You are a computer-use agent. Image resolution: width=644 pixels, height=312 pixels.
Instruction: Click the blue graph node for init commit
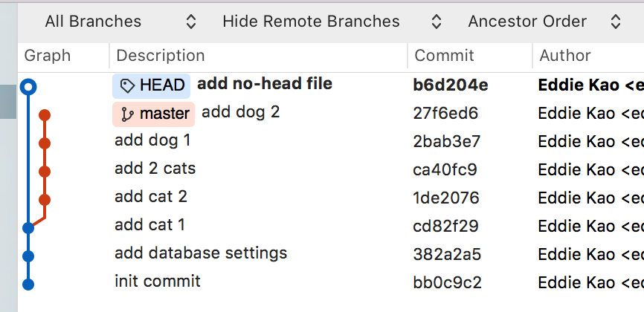click(28, 284)
